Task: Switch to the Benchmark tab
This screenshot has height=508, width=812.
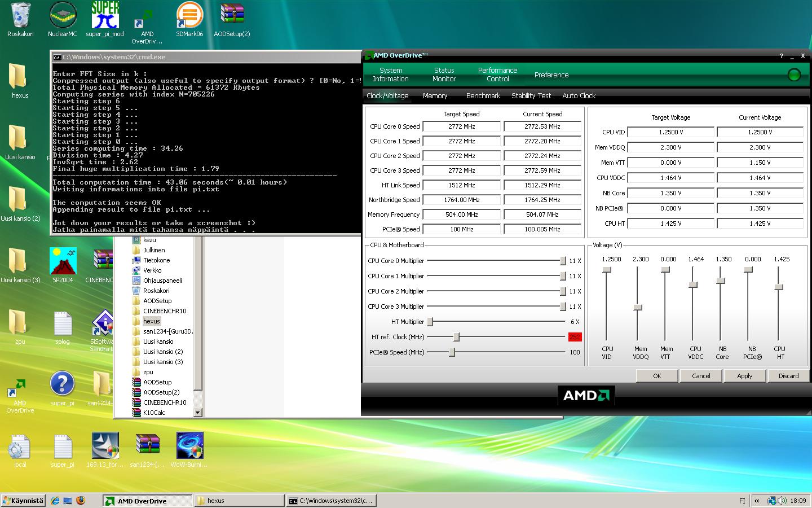Action: point(483,96)
